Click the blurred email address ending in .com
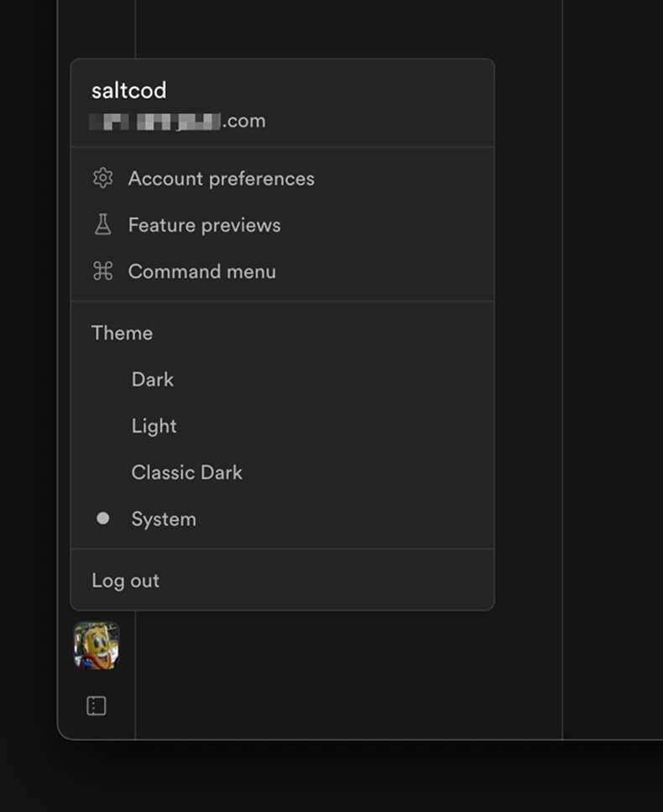Screen dimensions: 663x812 pos(178,121)
